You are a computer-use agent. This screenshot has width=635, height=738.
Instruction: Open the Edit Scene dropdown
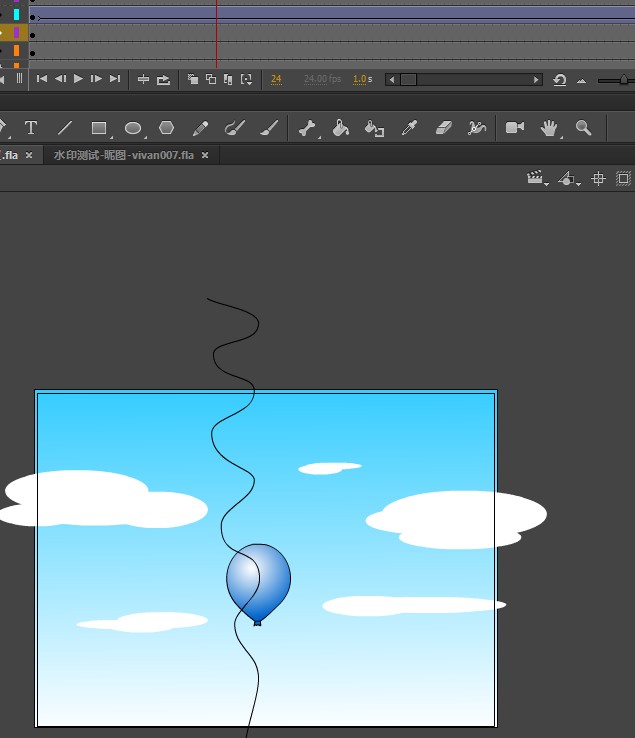(537, 178)
